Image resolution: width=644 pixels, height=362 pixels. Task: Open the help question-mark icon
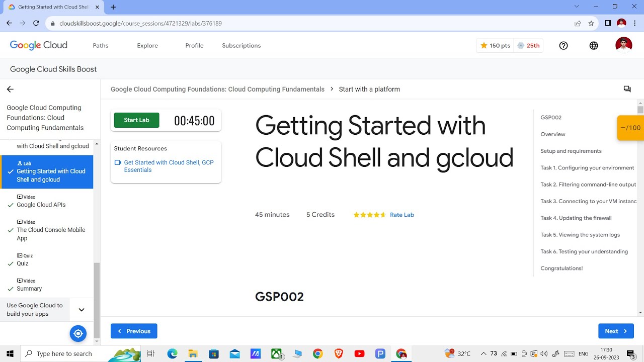click(x=563, y=46)
